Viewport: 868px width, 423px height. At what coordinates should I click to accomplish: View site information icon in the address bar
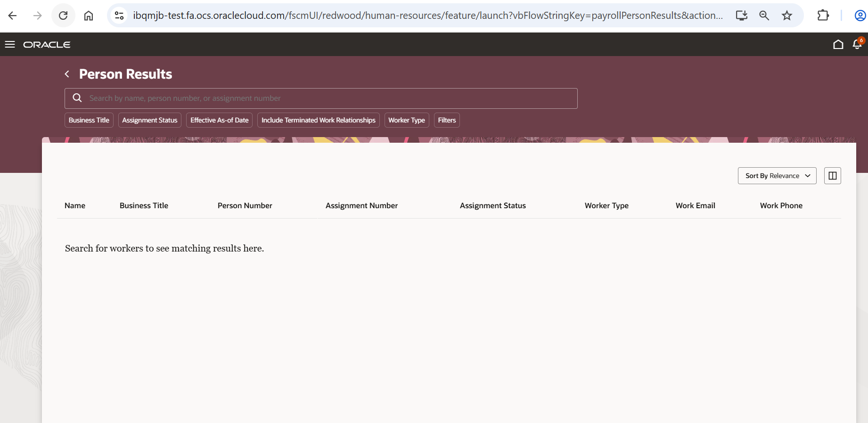point(120,16)
